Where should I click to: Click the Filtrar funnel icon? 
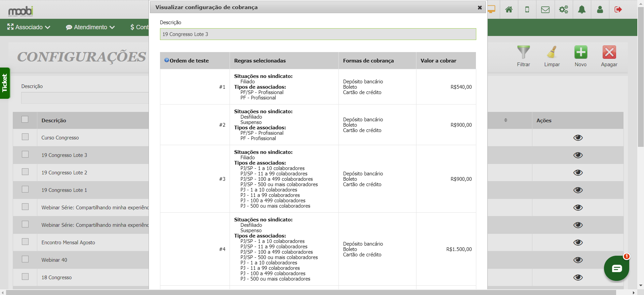[523, 52]
